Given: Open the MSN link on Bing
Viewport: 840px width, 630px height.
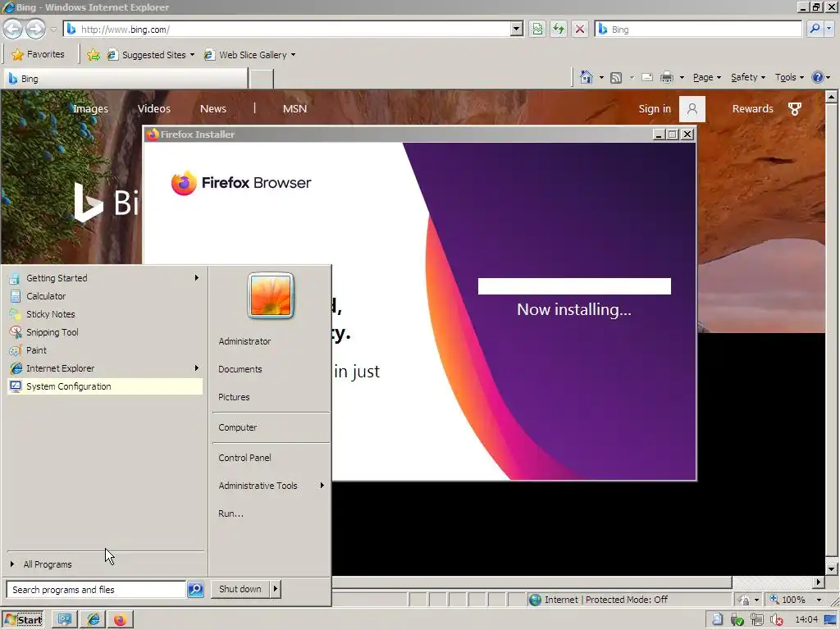Looking at the screenshot, I should click(x=294, y=109).
